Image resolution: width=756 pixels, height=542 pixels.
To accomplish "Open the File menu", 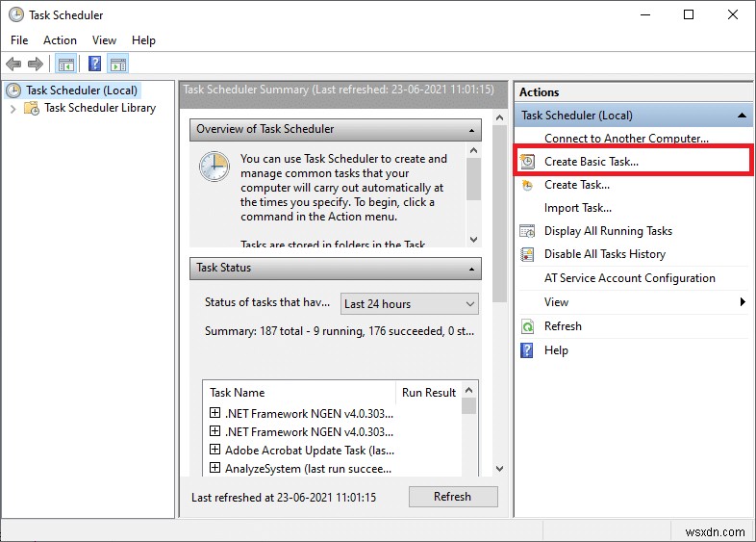I will coord(19,40).
